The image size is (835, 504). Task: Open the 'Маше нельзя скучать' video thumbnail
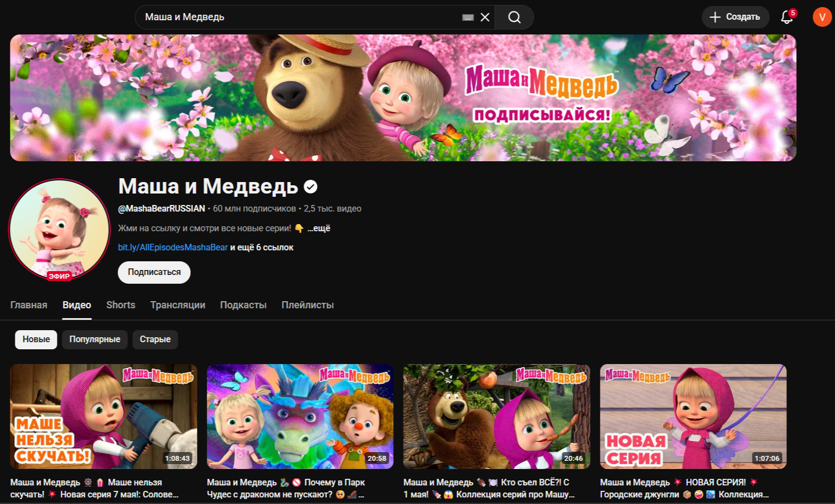pos(104,417)
